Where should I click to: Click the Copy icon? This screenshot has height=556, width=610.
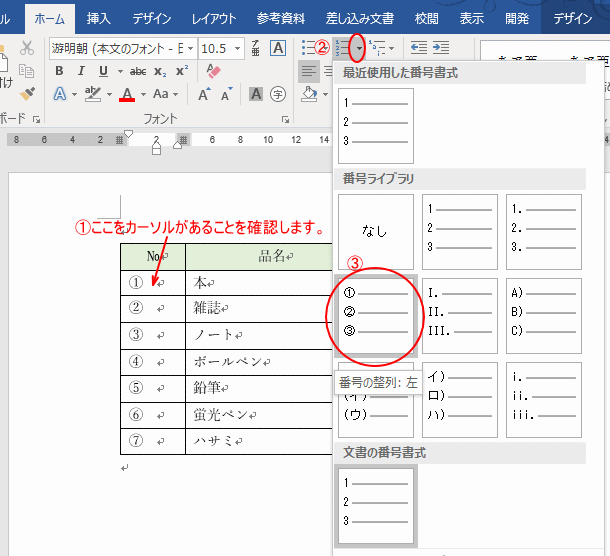(x=26, y=71)
